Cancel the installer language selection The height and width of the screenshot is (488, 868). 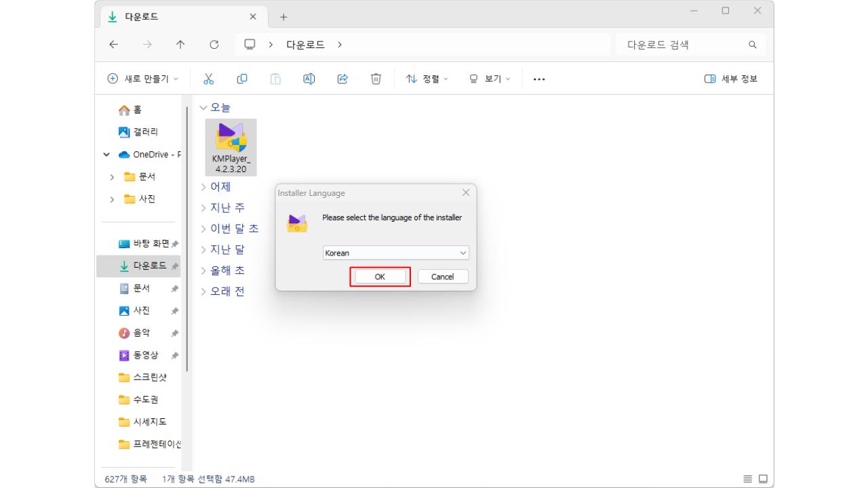click(442, 277)
